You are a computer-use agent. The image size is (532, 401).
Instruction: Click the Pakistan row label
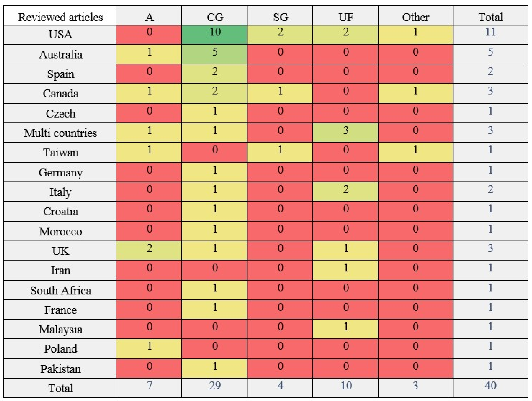tap(60, 369)
